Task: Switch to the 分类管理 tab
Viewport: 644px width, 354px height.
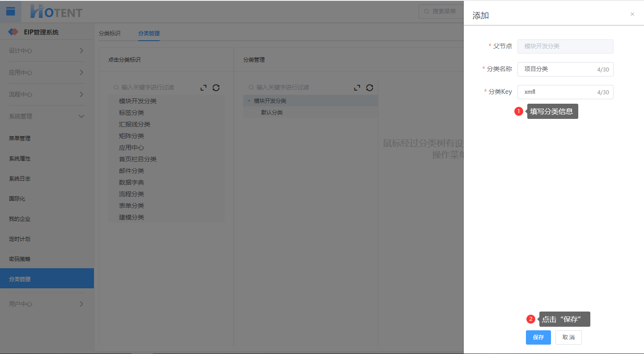Action: pos(149,33)
